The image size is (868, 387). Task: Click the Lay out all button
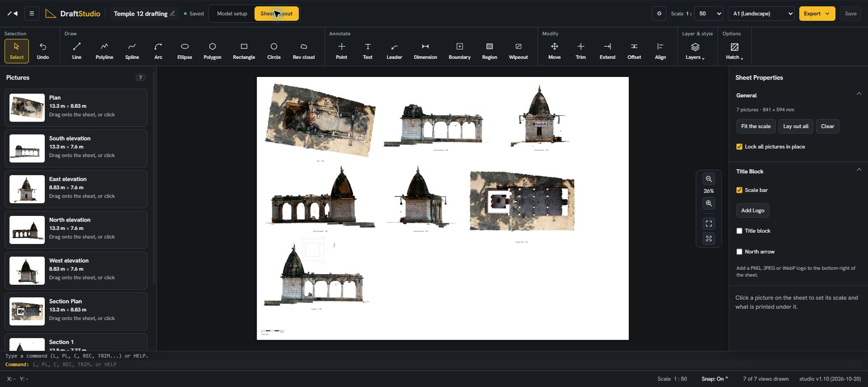click(796, 126)
